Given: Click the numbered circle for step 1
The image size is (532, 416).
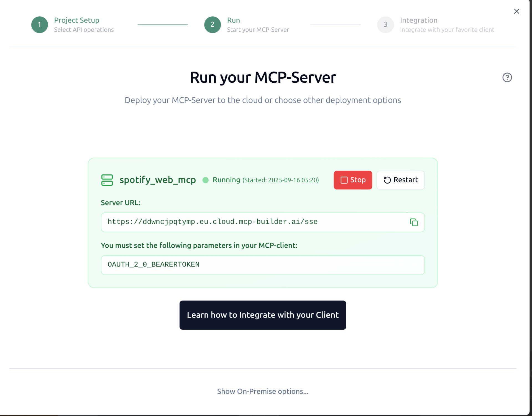Looking at the screenshot, I should 40,24.
